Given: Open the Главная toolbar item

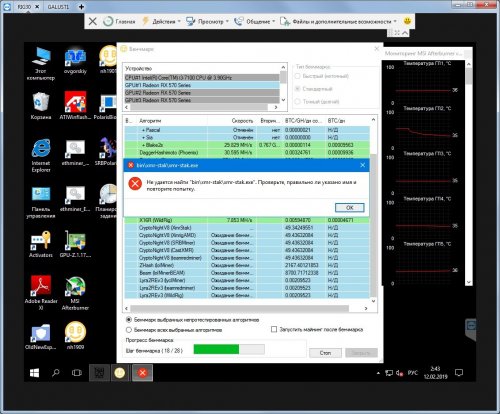Looking at the screenshot, I should 119,21.
